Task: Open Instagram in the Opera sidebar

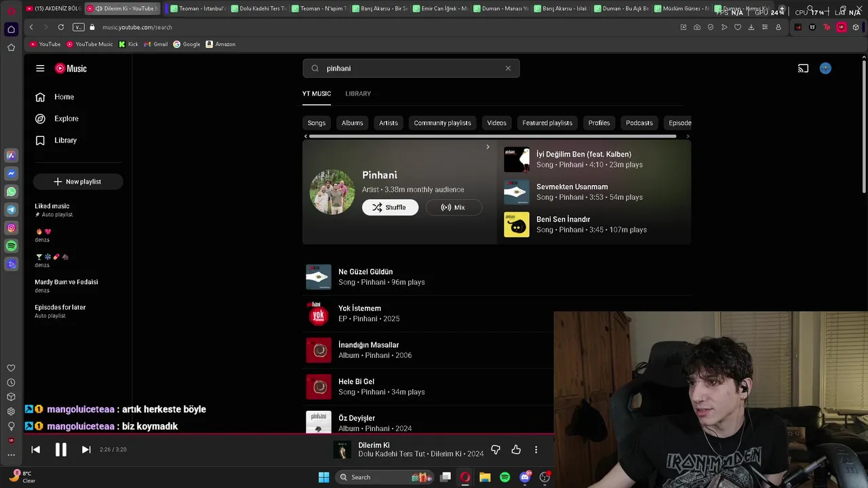Action: click(x=11, y=228)
